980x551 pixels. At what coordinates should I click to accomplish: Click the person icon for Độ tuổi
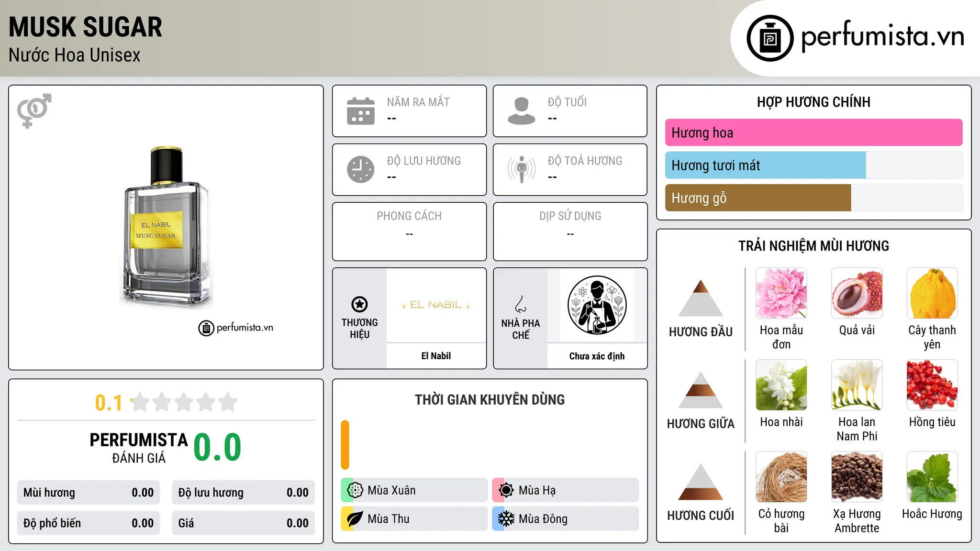(522, 111)
